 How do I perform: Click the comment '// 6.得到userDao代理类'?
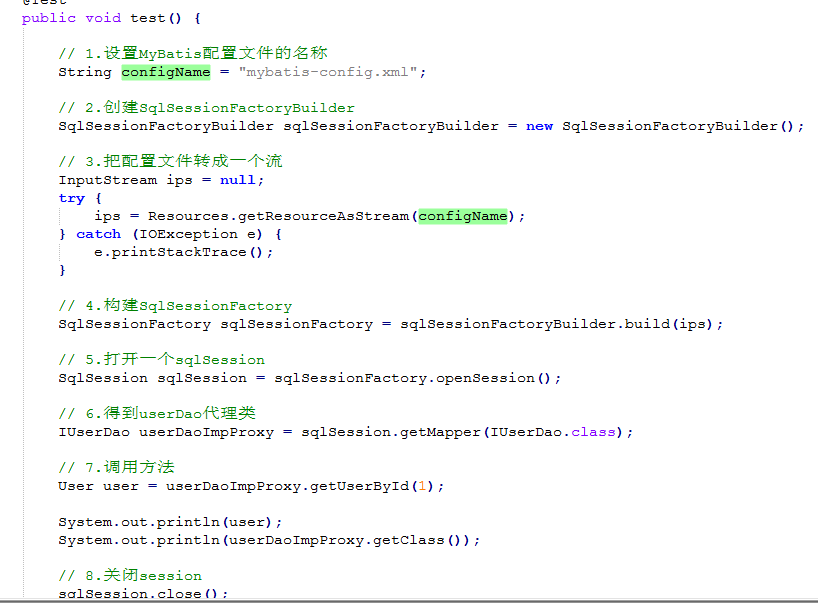(x=157, y=414)
